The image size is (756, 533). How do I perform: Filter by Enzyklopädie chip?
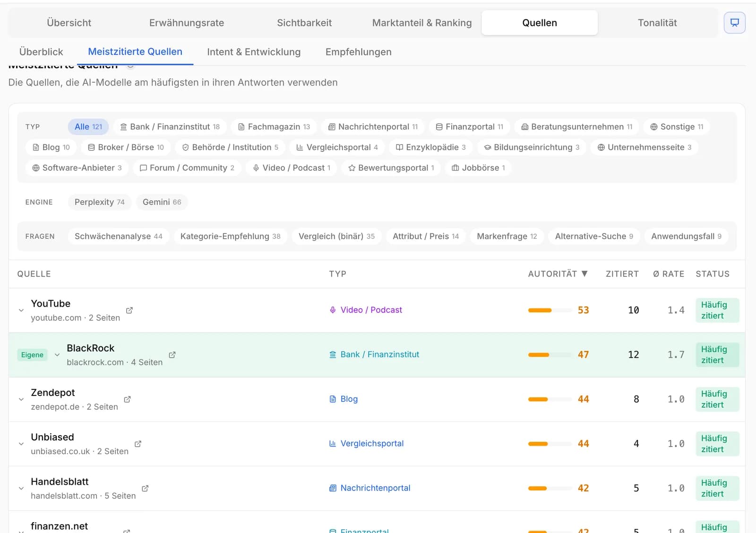[x=430, y=147]
